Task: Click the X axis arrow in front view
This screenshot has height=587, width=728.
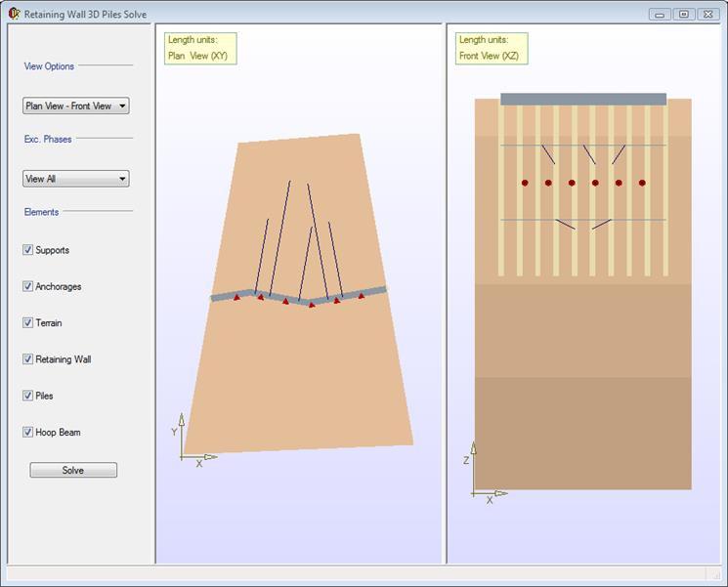Action: coord(501,493)
